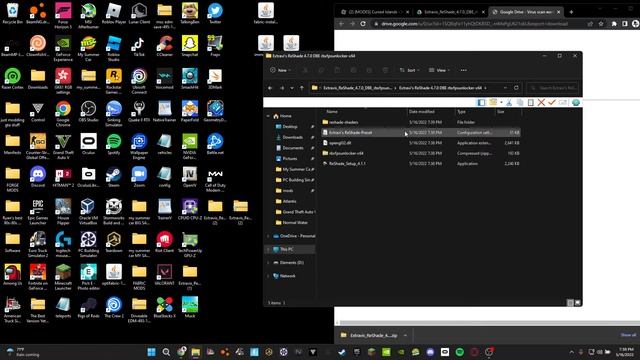Click the Chrome address bar URL

pos(473,24)
